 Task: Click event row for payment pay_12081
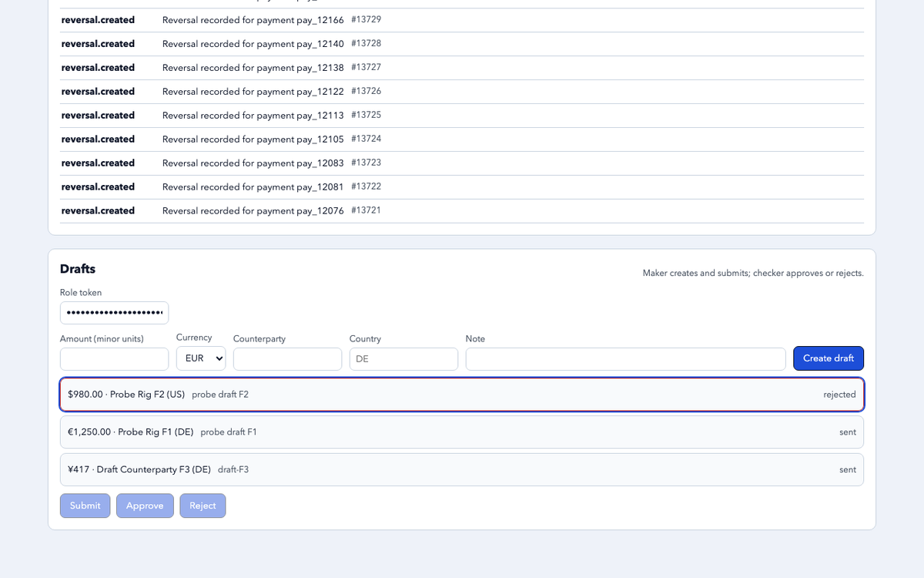pos(462,187)
